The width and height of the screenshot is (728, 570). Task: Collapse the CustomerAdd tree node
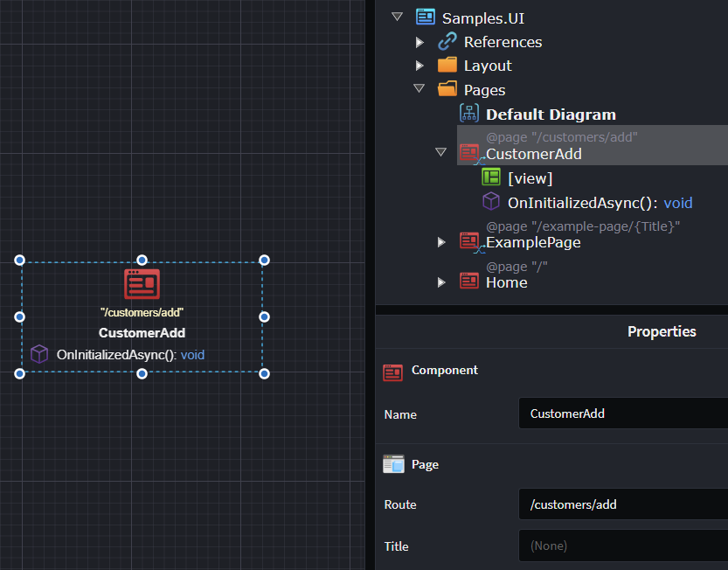click(x=441, y=153)
